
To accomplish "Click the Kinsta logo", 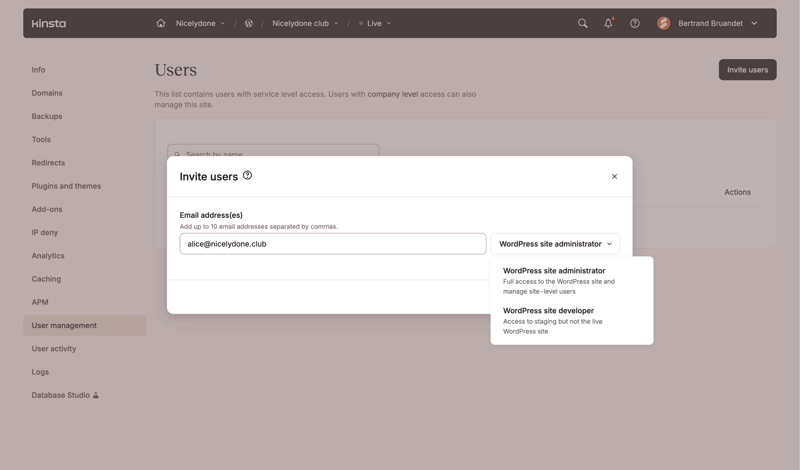I will (x=49, y=23).
